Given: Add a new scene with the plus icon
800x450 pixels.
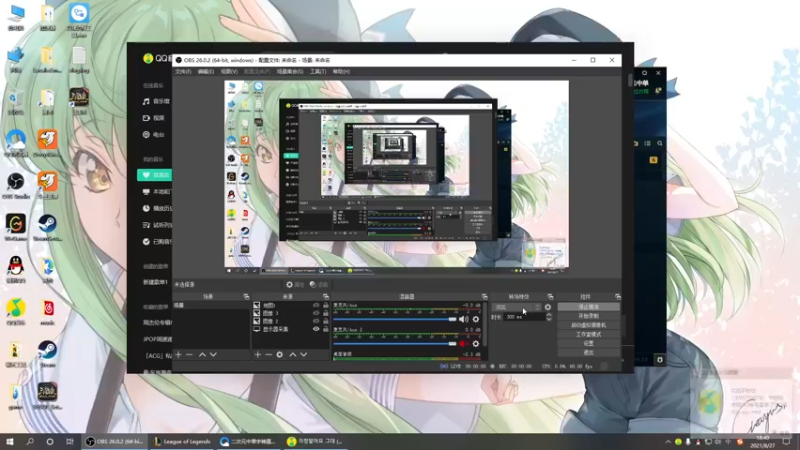Looking at the screenshot, I should point(179,354).
